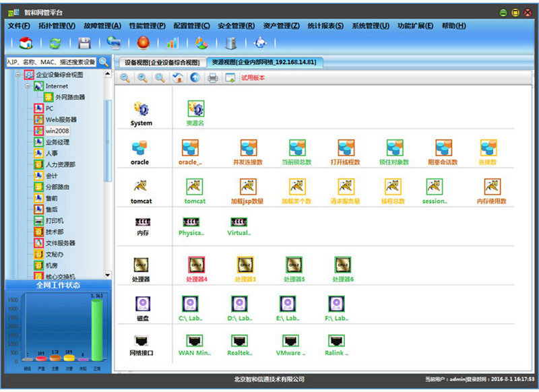Open the 统计报表(S) menu
Viewport: 539px width, 392px height.
click(x=325, y=26)
